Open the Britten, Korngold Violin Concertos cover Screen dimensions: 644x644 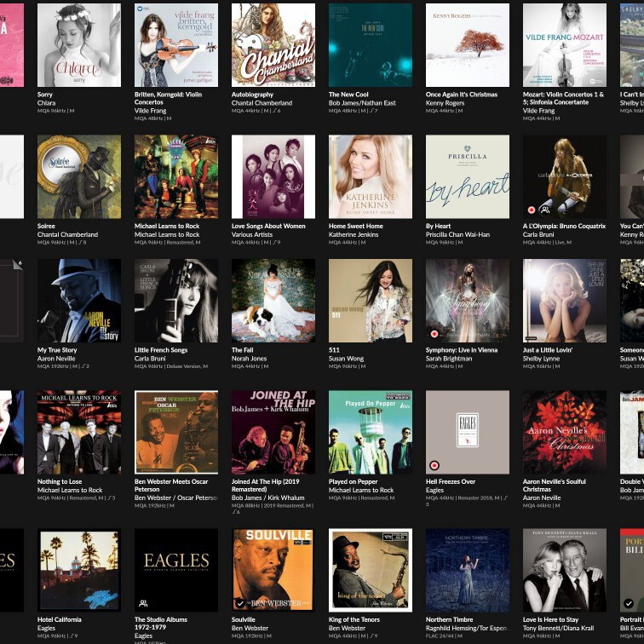tap(176, 45)
